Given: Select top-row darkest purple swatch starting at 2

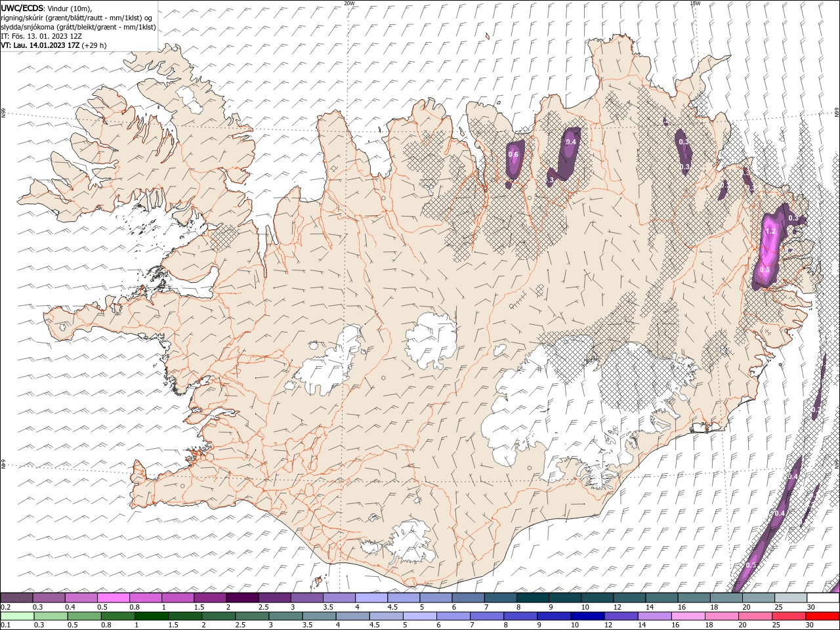Looking at the screenshot, I should coord(241,598).
